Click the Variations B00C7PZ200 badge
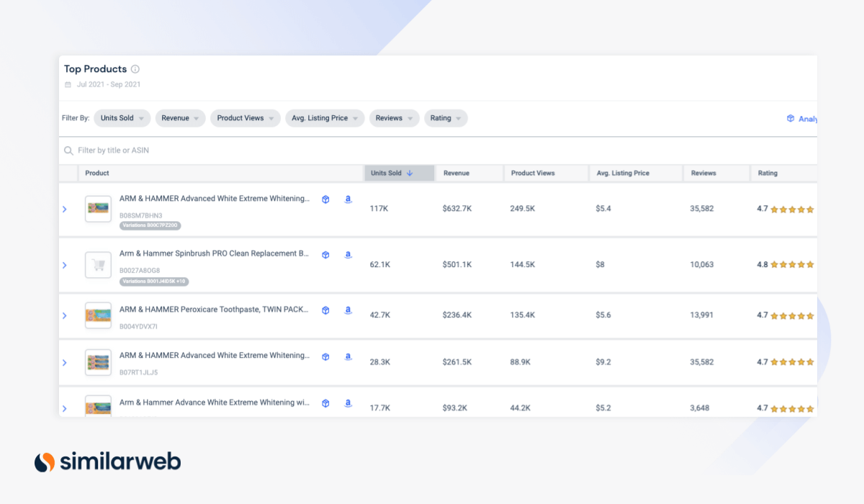 coord(150,225)
